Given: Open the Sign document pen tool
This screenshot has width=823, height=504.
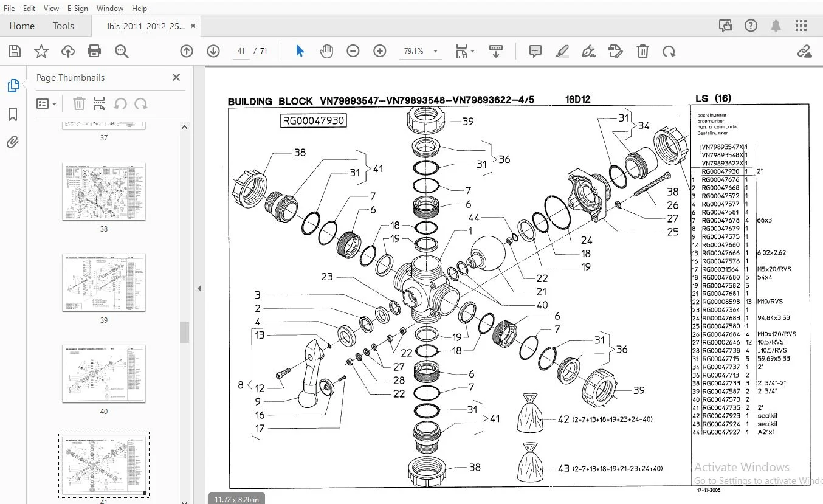Looking at the screenshot, I should point(589,51).
